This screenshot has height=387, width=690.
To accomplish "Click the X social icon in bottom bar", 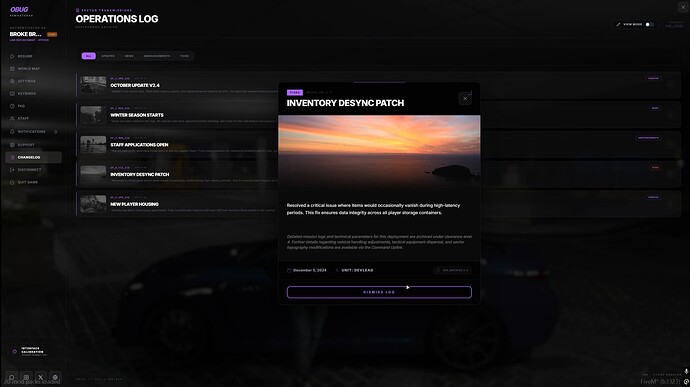I will [x=40, y=377].
